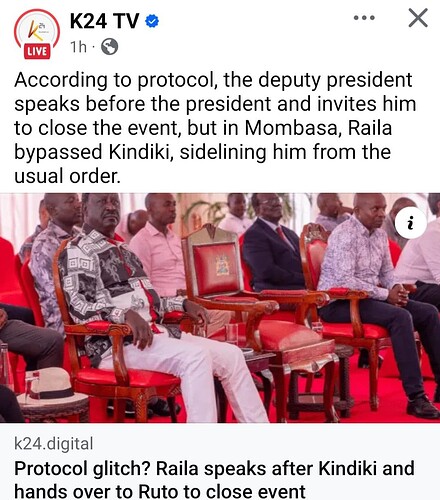
Task: Click the LIVE badge on avatar
Action: pyautogui.click(x=37, y=51)
